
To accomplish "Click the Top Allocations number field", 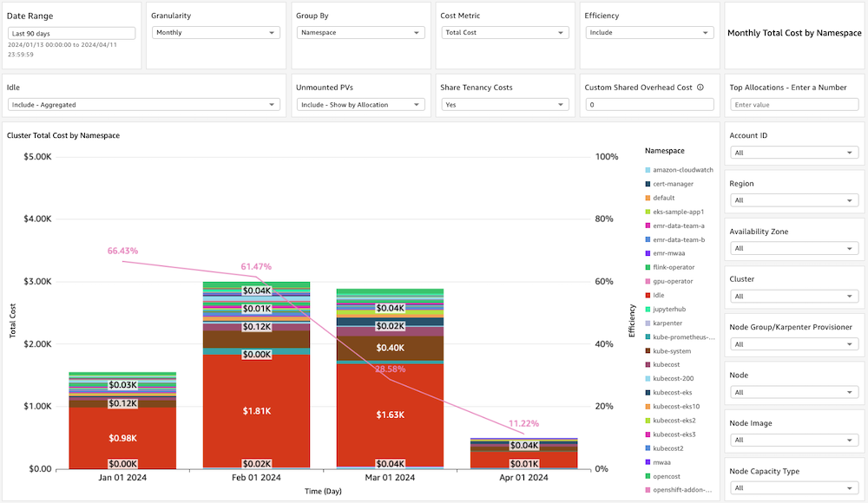I will (794, 105).
